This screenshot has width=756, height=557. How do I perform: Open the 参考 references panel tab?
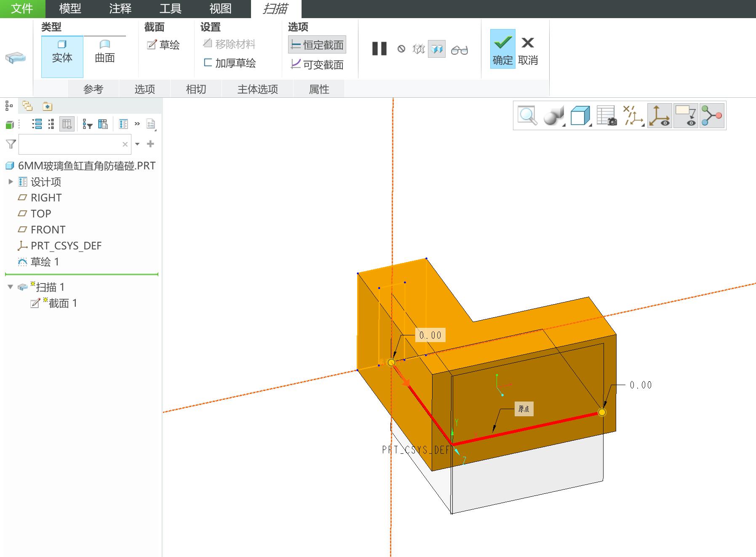tap(93, 89)
